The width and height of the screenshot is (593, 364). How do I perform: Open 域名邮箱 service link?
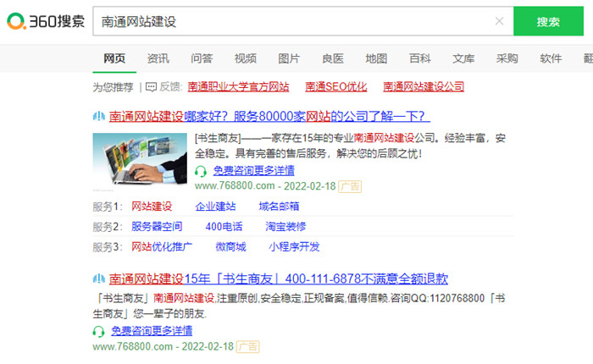click(x=279, y=207)
